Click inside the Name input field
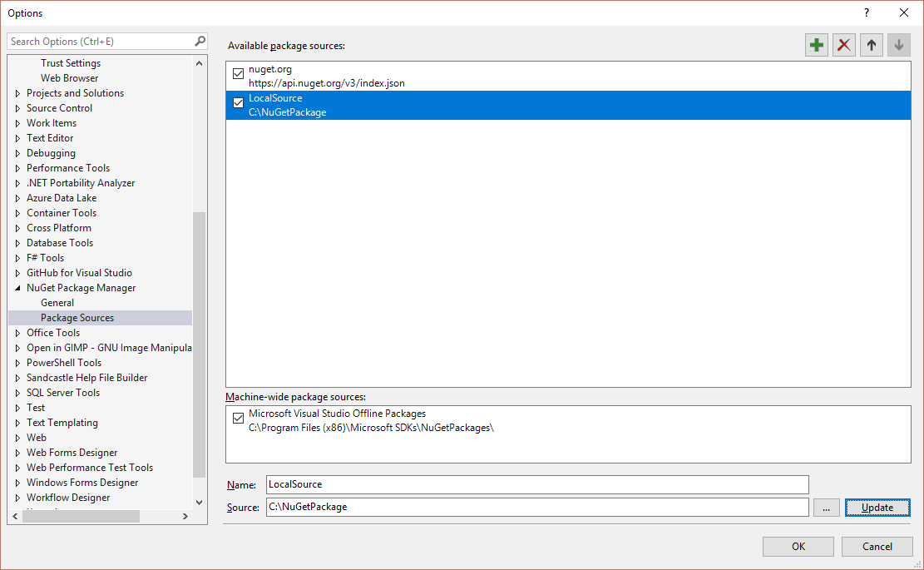The width and height of the screenshot is (924, 570). pyautogui.click(x=536, y=484)
